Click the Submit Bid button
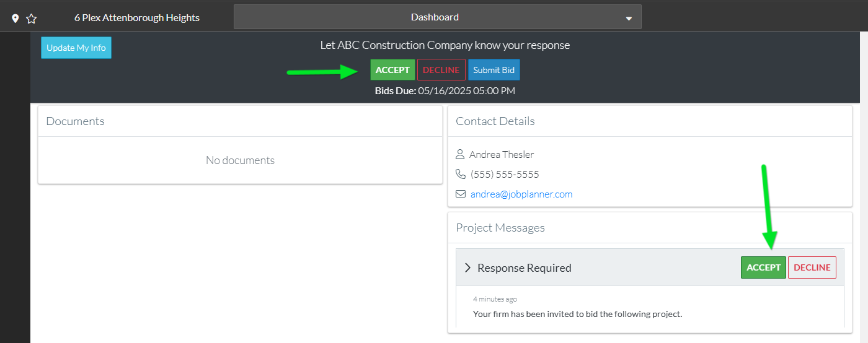The image size is (868, 343). pyautogui.click(x=494, y=70)
